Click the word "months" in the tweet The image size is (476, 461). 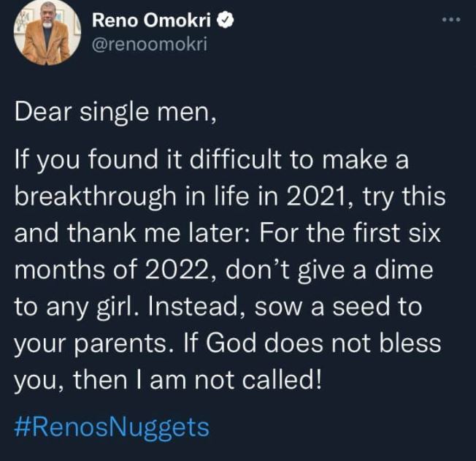pos(61,270)
